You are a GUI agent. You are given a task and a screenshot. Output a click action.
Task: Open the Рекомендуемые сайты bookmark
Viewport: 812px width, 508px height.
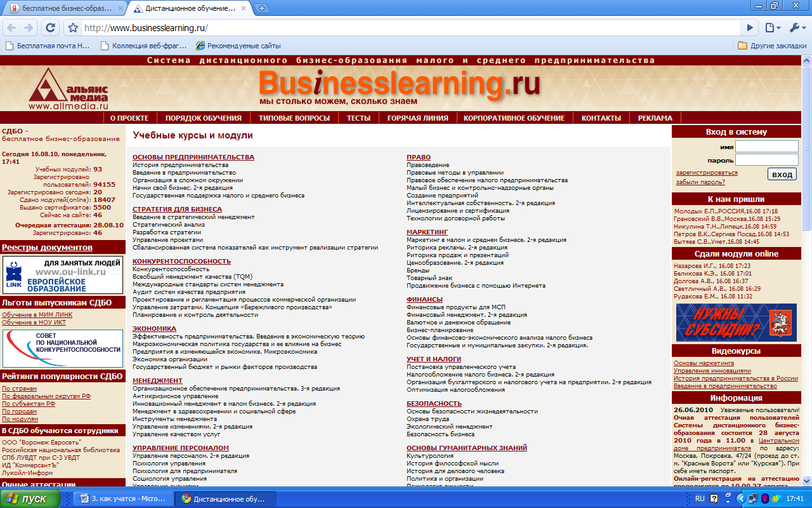point(238,46)
